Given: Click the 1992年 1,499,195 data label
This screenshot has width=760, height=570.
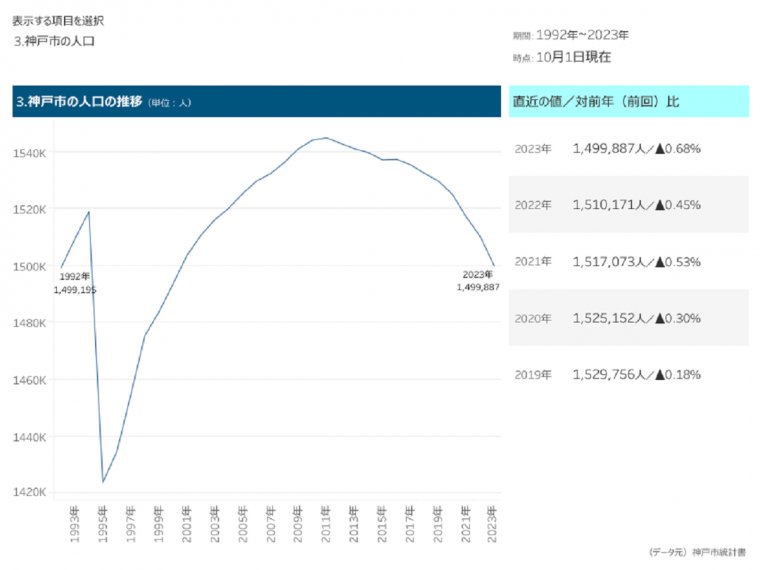Looking at the screenshot, I should point(75,283).
